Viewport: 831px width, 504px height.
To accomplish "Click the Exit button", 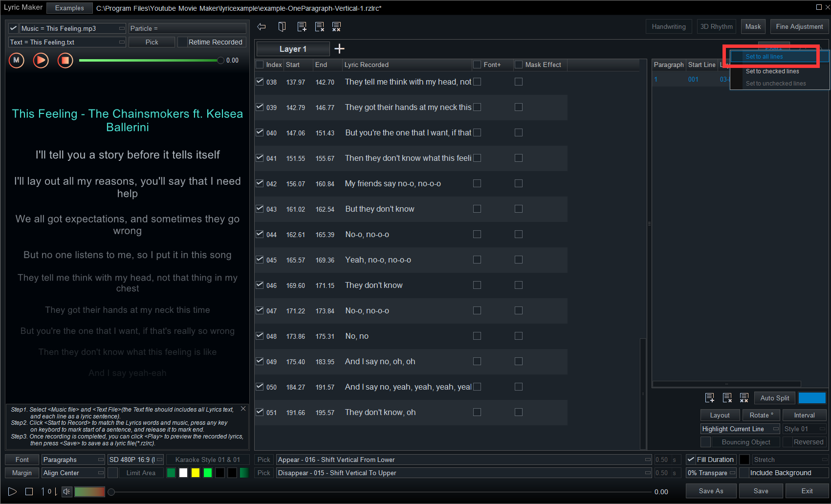I will pyautogui.click(x=807, y=491).
